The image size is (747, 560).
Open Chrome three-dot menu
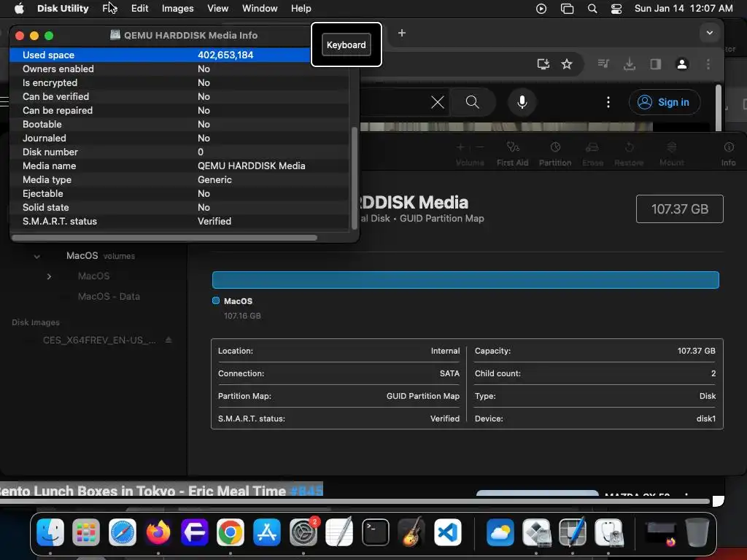(708, 64)
